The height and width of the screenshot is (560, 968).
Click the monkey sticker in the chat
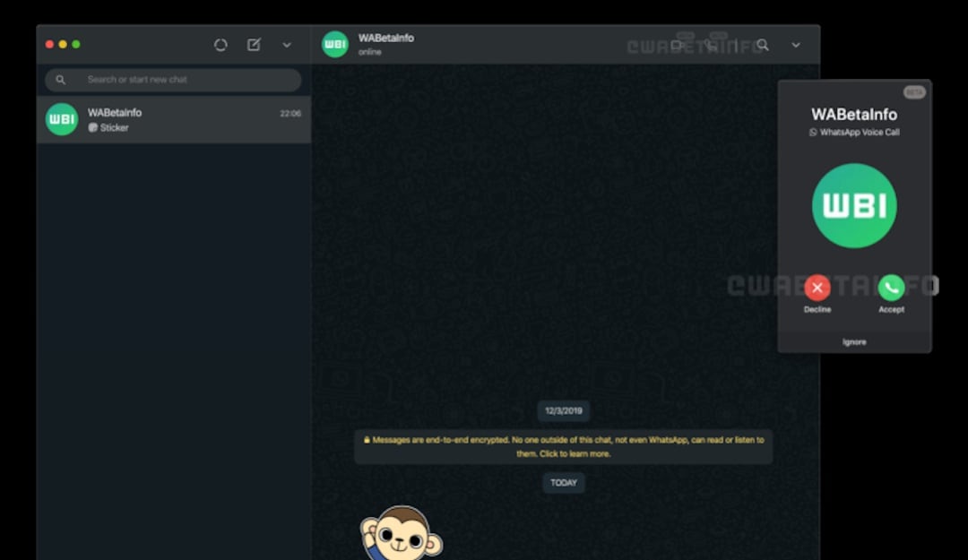tap(401, 534)
